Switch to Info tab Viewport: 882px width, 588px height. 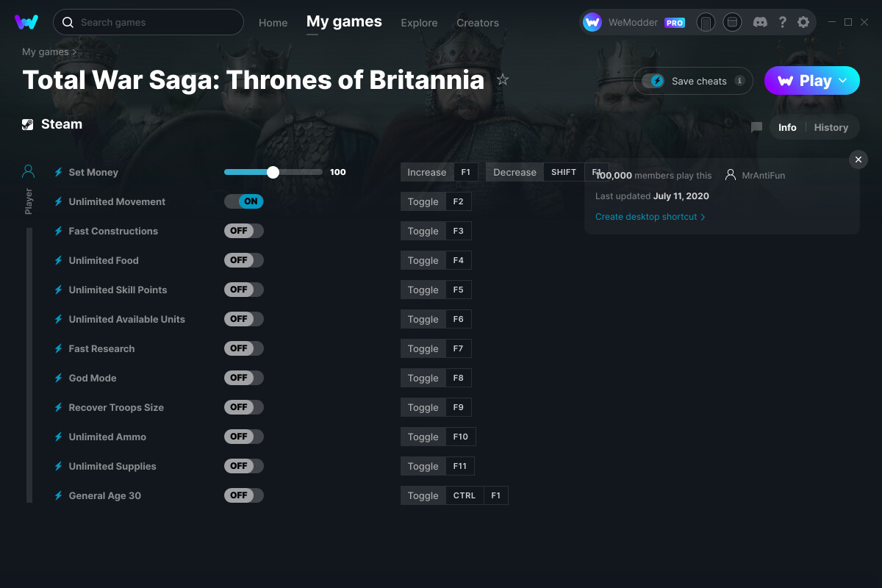tap(787, 127)
